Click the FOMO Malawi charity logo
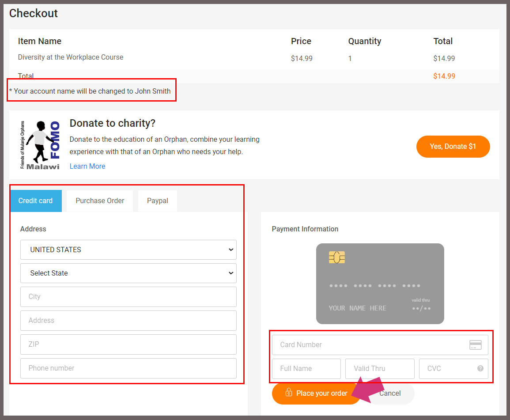Screen dimensions: 510x420 coord(40,145)
